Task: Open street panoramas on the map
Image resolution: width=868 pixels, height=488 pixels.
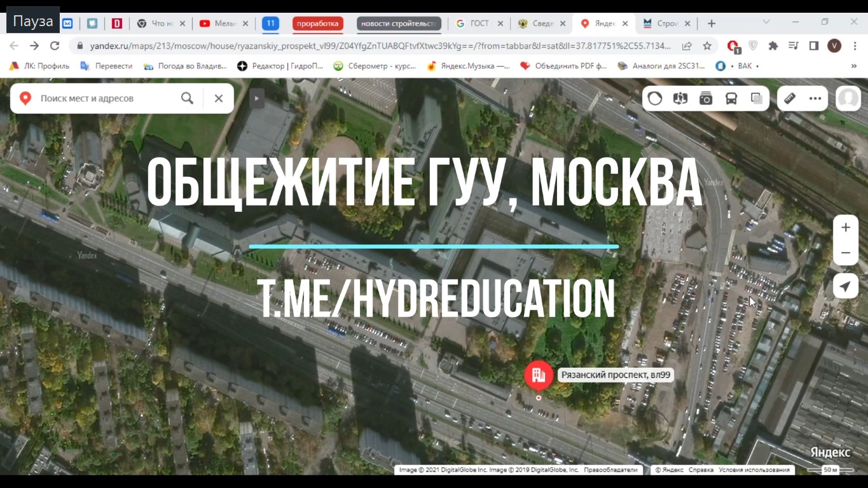Action: [680, 99]
